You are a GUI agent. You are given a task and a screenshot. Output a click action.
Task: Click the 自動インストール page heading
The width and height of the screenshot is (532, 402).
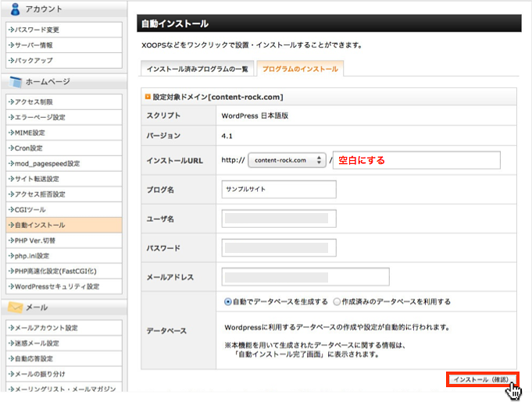coord(175,23)
